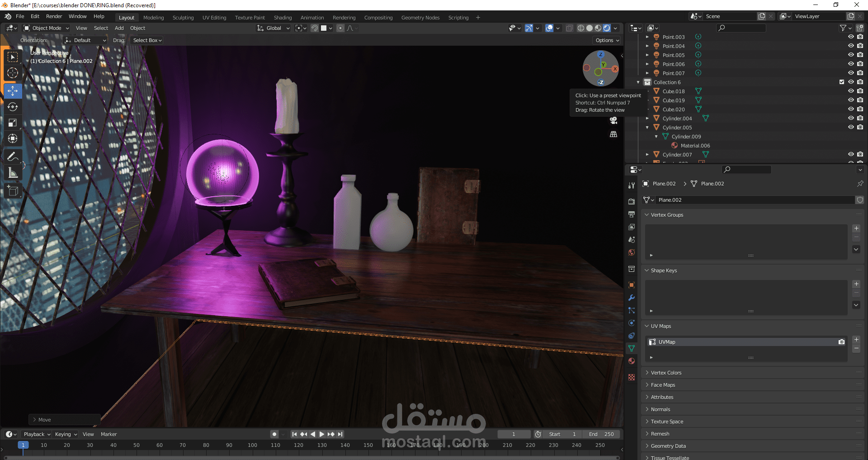Switch to the Geometry Nodes workspace tab
Image resolution: width=868 pixels, height=460 pixels.
tap(420, 18)
